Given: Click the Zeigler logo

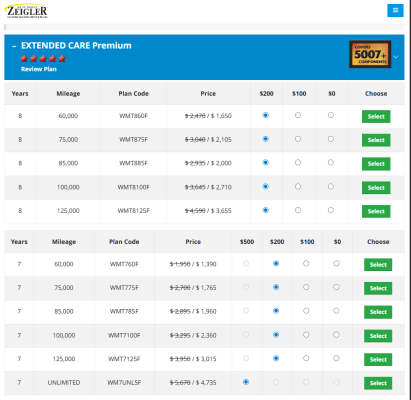Looking at the screenshot, I should click(27, 11).
